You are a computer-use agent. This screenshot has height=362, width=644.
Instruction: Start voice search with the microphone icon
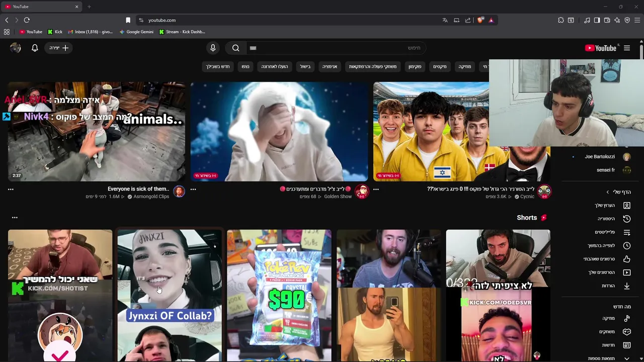click(213, 48)
